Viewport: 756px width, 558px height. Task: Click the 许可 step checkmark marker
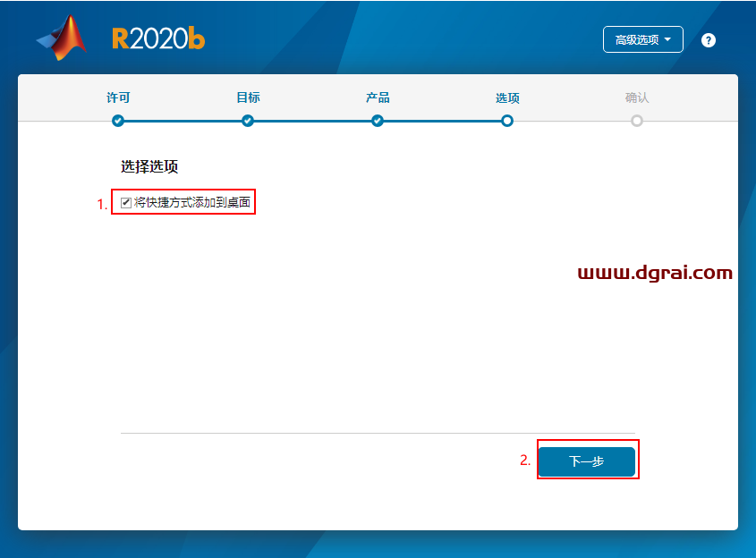pos(117,121)
